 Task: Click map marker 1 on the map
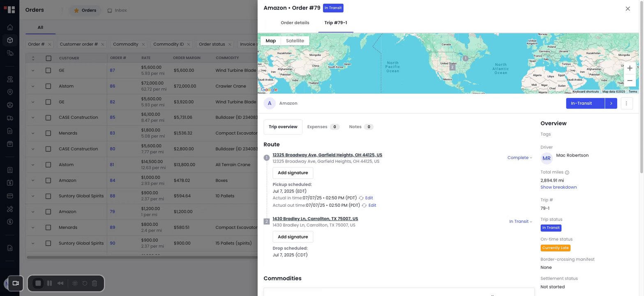pos(465,58)
